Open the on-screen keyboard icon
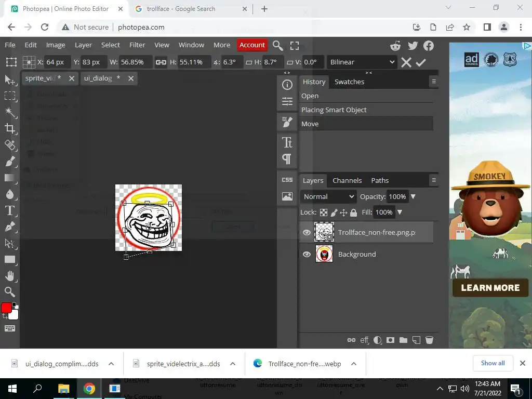The width and height of the screenshot is (532, 399). click(x=9, y=328)
